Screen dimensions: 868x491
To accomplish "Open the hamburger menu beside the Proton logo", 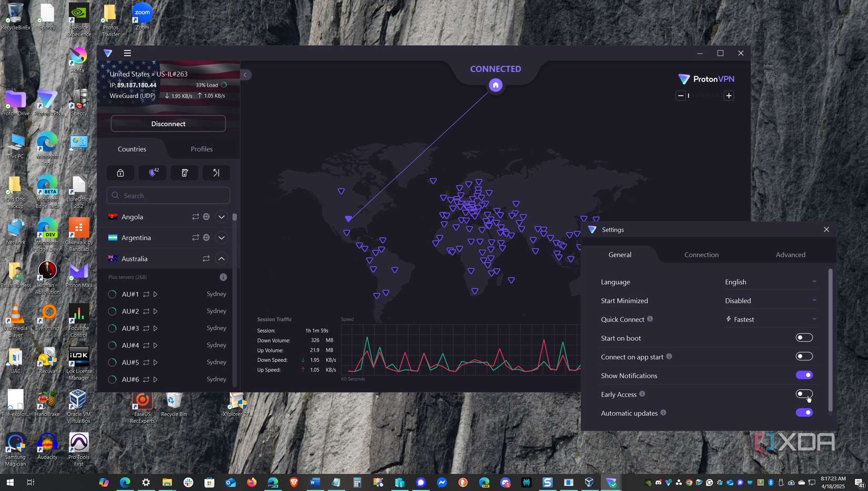I will pos(127,53).
